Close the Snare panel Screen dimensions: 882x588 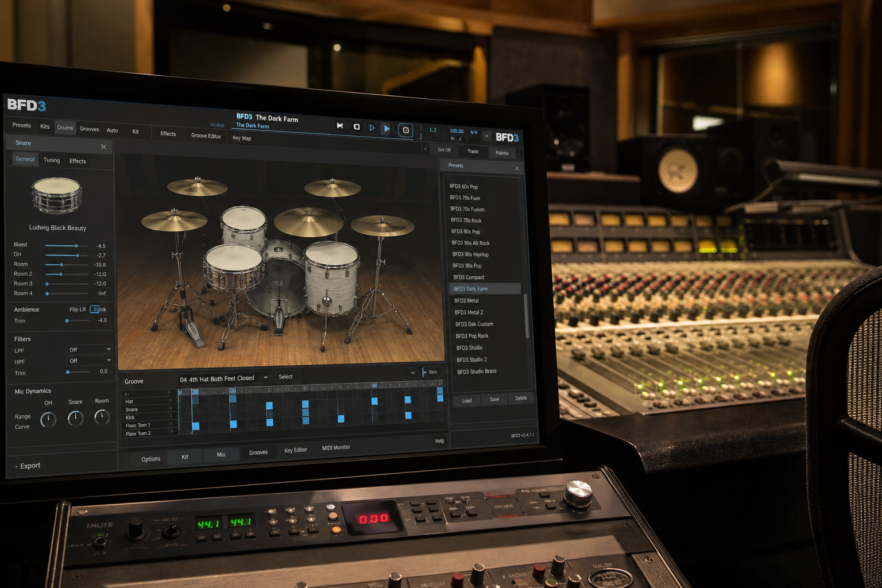click(103, 146)
